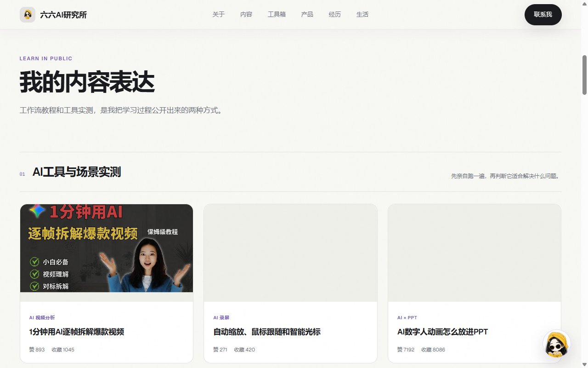
Task: Click the 收藏 8086 favorites count
Action: tap(433, 350)
